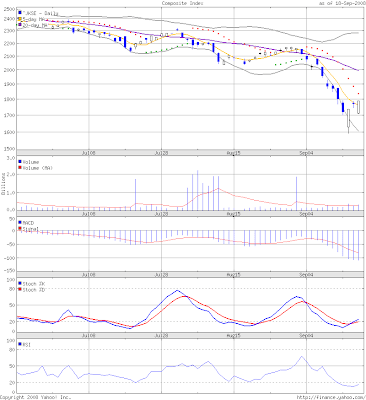
Task: Click the red Stoch %D legend swatch
Action: (x=20, y=289)
